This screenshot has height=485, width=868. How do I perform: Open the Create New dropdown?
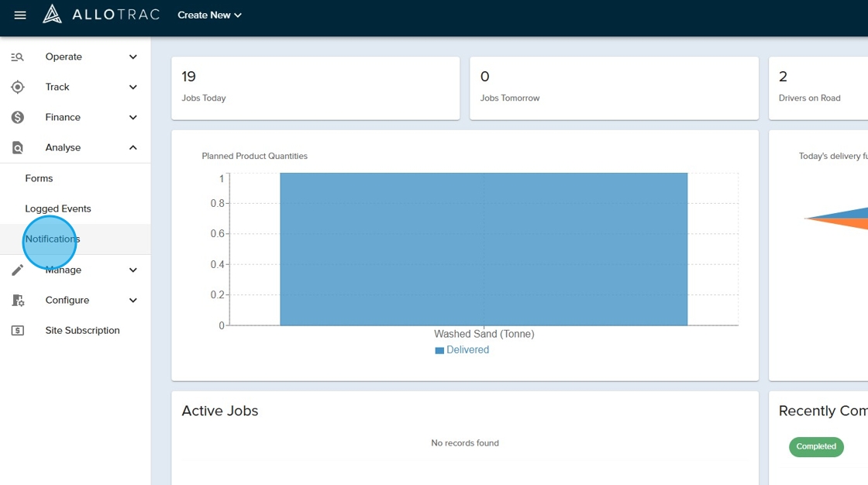pyautogui.click(x=209, y=15)
